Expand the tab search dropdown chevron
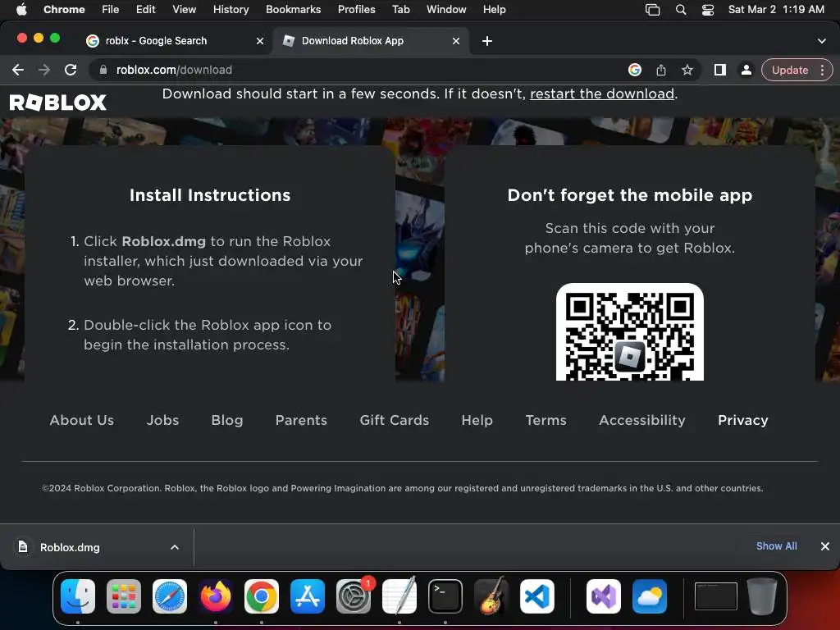 [x=822, y=41]
